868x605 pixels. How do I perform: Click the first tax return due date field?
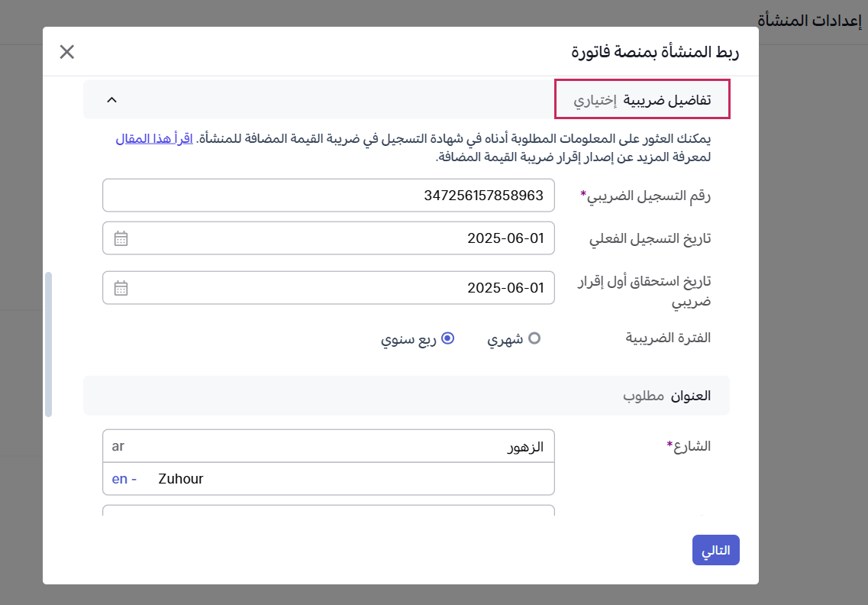(x=336, y=288)
